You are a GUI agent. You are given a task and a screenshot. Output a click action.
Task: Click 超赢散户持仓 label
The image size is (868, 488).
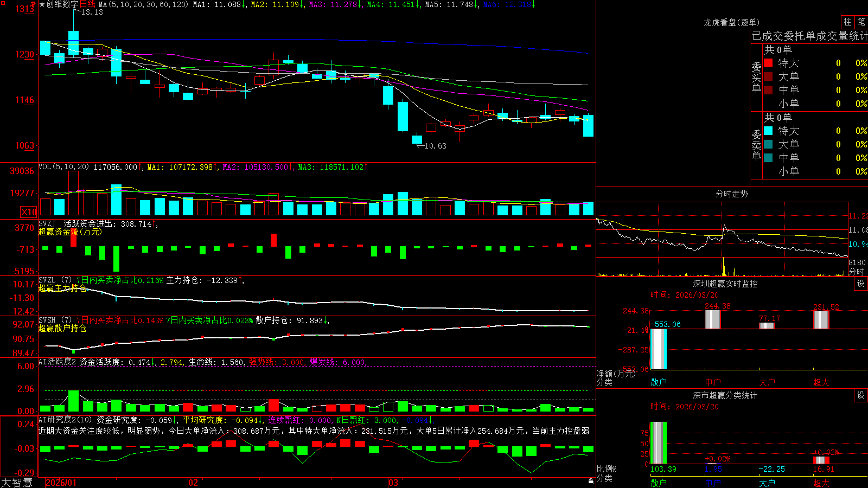[x=62, y=328]
